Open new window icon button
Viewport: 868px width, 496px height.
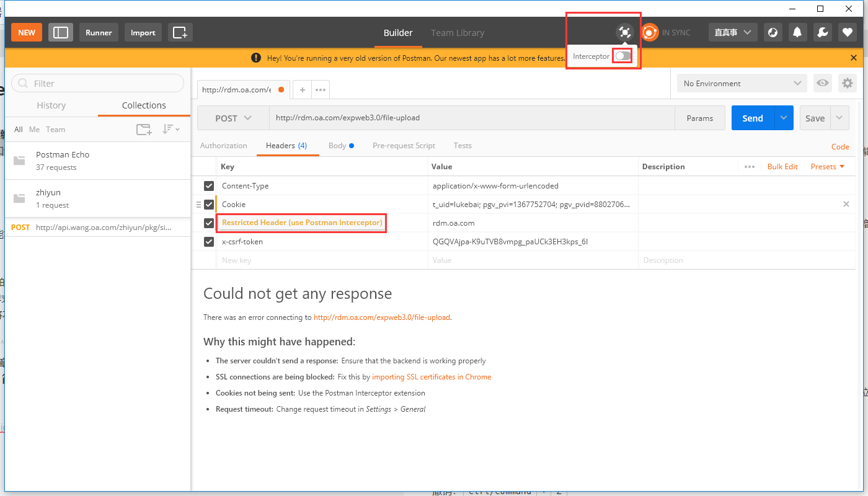tap(180, 33)
